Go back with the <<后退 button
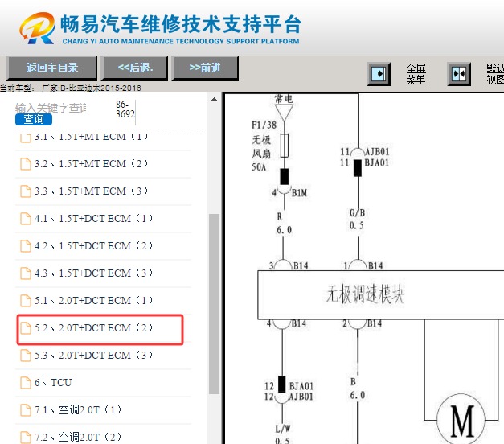This screenshot has height=444, width=504. coord(135,68)
